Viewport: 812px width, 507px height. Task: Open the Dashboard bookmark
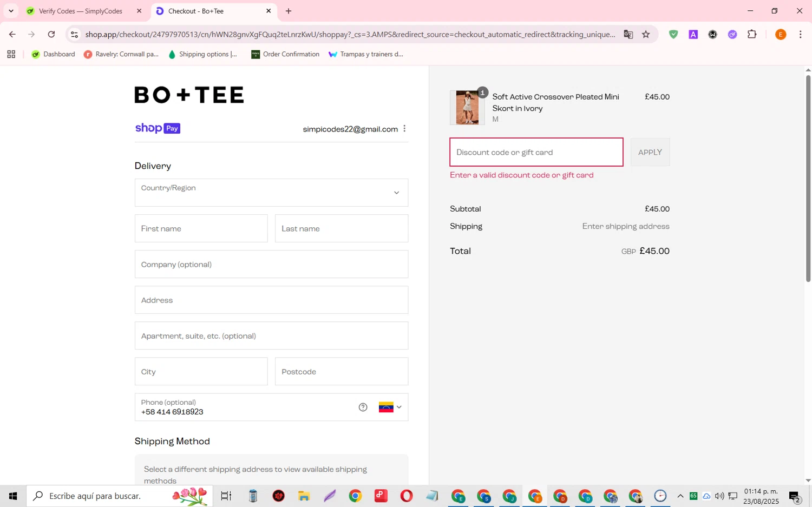click(x=53, y=54)
